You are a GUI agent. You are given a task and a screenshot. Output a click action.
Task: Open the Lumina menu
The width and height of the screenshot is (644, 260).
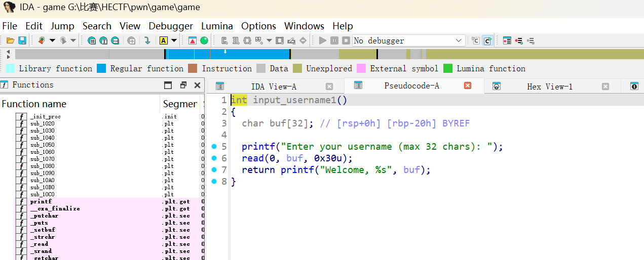tap(217, 26)
